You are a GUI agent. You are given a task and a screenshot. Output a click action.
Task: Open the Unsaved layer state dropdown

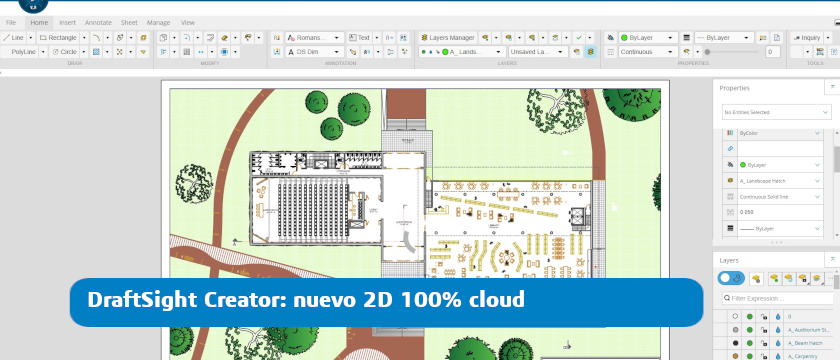click(x=538, y=52)
